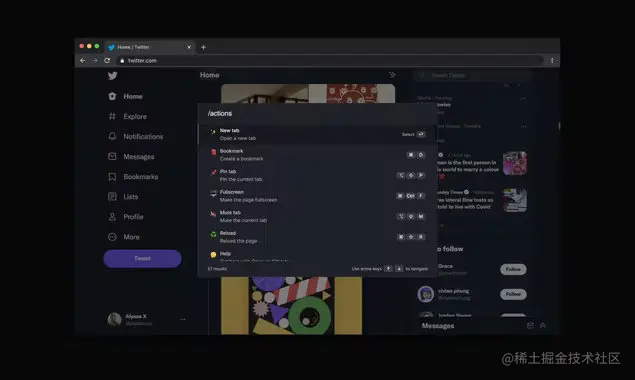This screenshot has width=635, height=380.
Task: Open More text label in sidebar
Action: [x=131, y=237]
